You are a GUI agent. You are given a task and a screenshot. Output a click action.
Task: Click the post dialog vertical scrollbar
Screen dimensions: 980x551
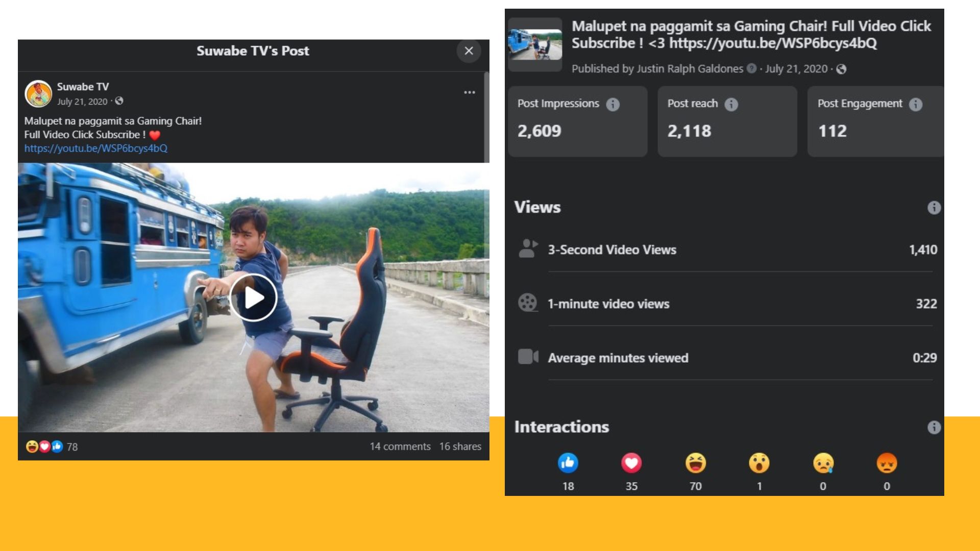pos(486,117)
